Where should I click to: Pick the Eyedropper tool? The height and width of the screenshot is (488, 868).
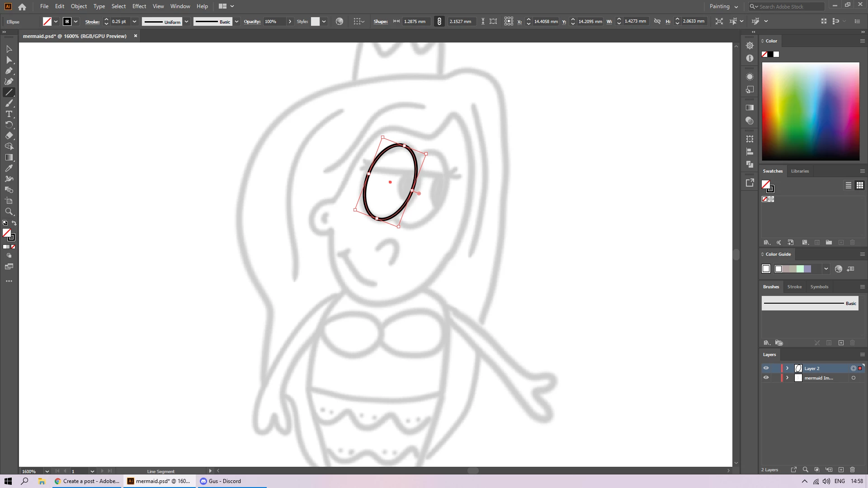[9, 168]
